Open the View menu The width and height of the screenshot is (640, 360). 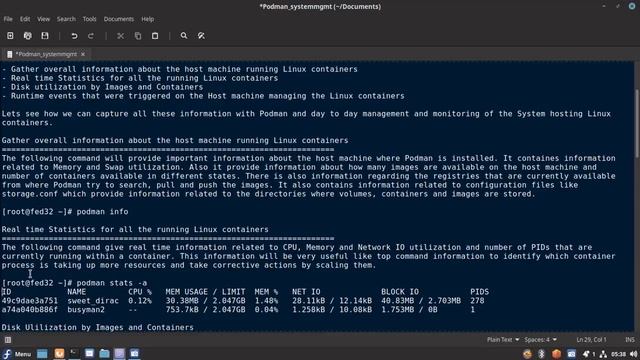(x=43, y=19)
